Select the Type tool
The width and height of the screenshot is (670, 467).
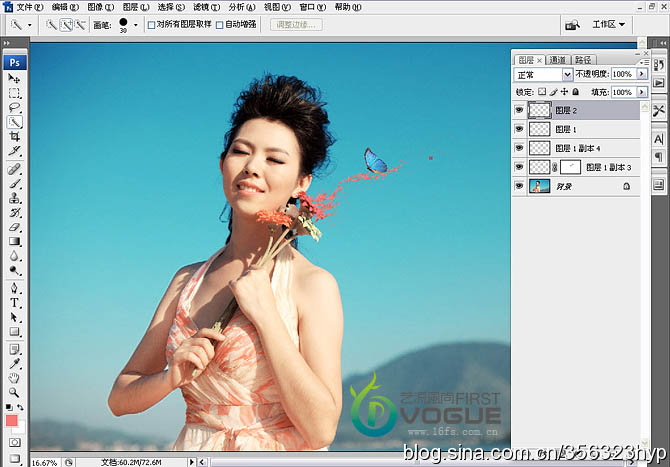tap(15, 302)
